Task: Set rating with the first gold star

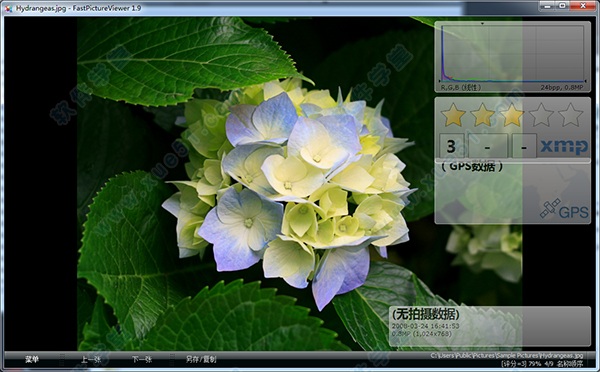Action: 453,115
